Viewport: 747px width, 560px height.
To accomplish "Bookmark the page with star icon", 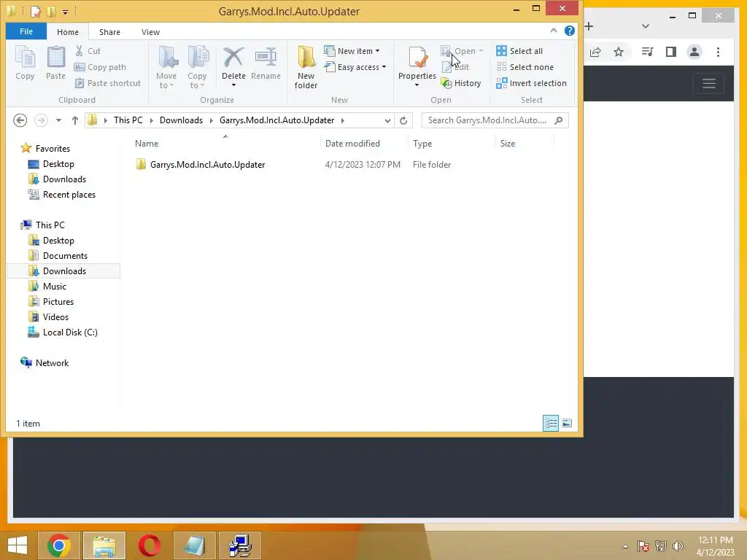I will point(619,52).
